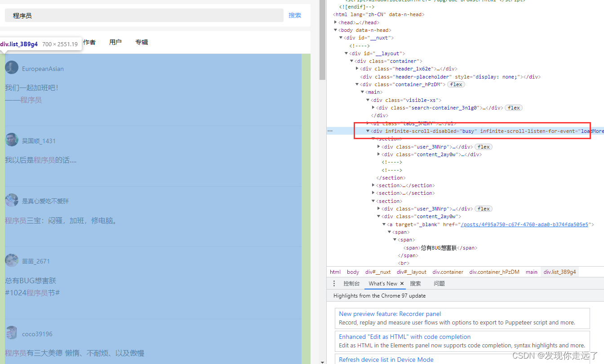Collapse the div id __nuxt node
Image resolution: width=604 pixels, height=364 pixels.
coord(341,38)
